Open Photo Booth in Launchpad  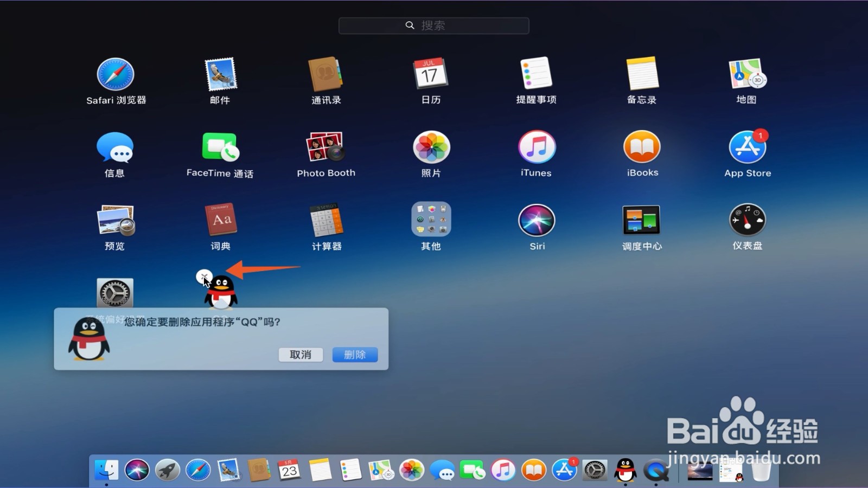[325, 147]
